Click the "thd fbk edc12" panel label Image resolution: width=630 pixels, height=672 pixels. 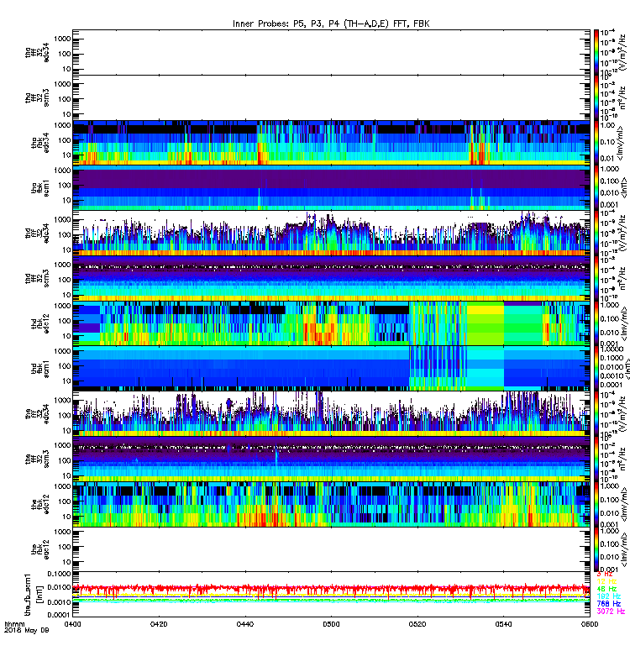point(39,323)
